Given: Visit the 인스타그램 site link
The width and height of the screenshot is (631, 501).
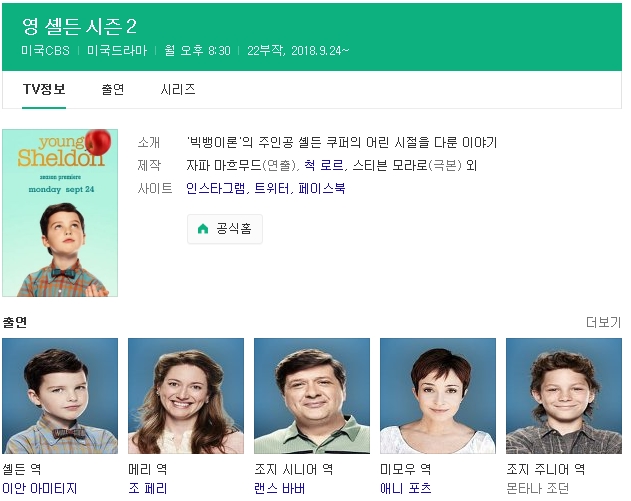Looking at the screenshot, I should (216, 188).
